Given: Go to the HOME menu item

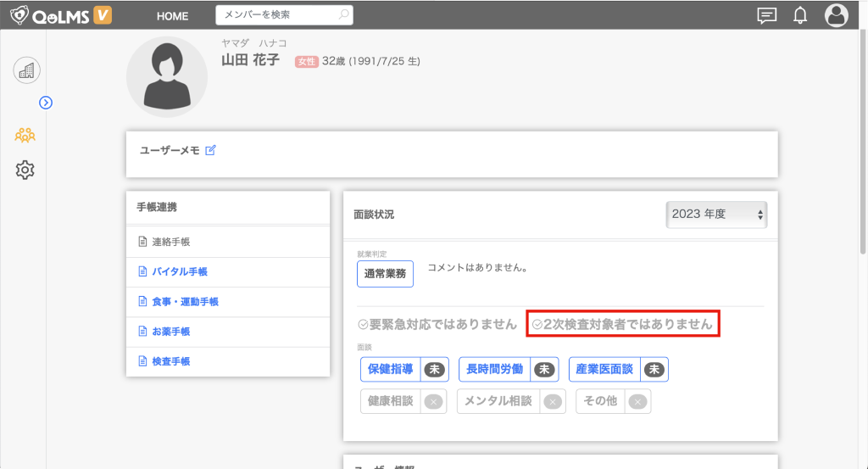Looking at the screenshot, I should (173, 16).
